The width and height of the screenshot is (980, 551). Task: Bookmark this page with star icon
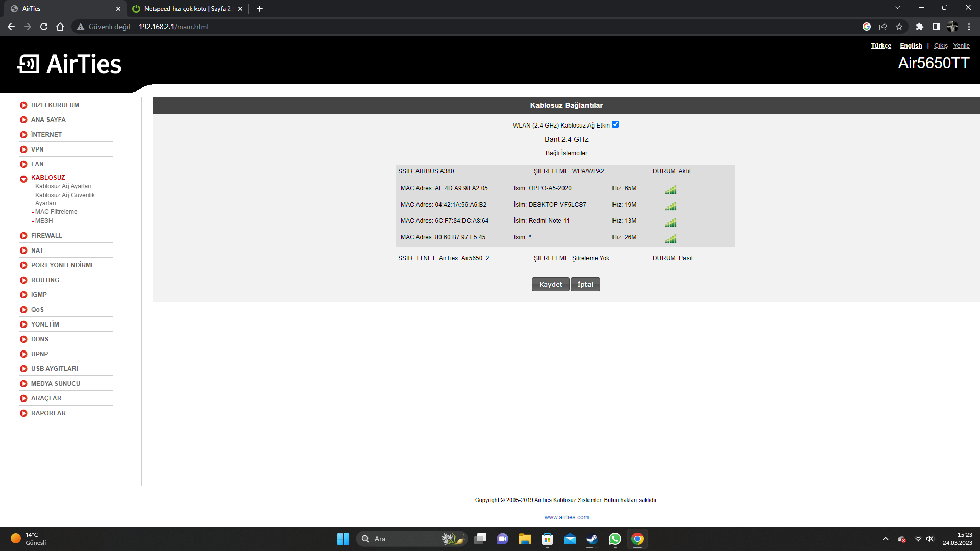(899, 27)
